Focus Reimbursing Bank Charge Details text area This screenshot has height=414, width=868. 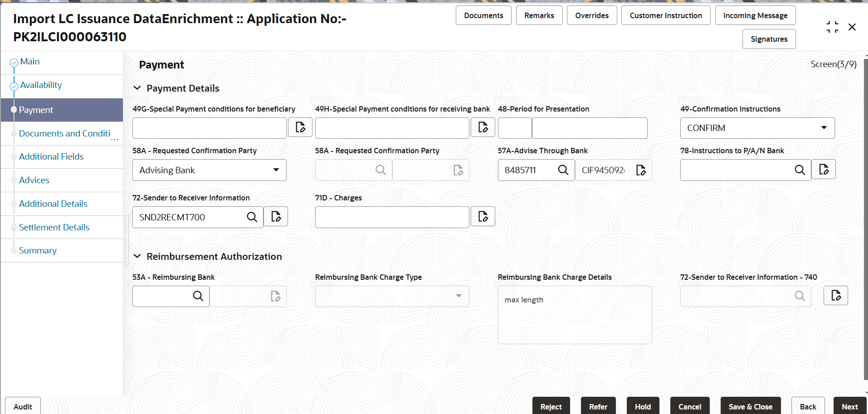click(575, 315)
